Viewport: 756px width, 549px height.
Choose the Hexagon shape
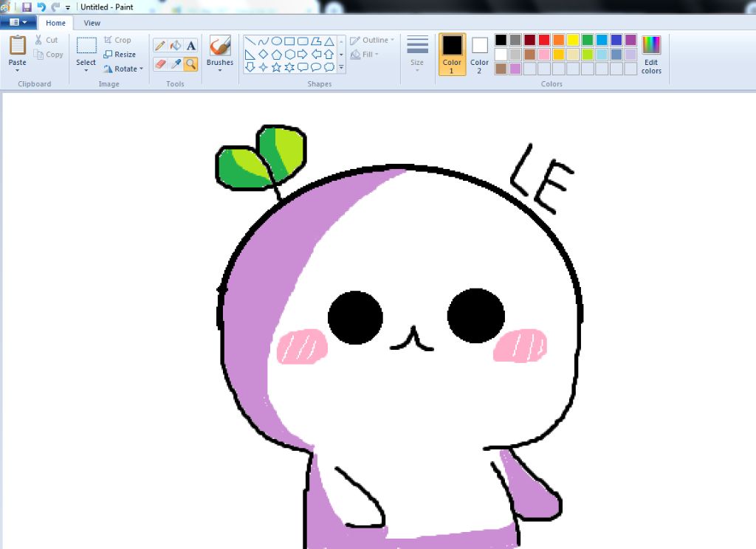tap(289, 54)
